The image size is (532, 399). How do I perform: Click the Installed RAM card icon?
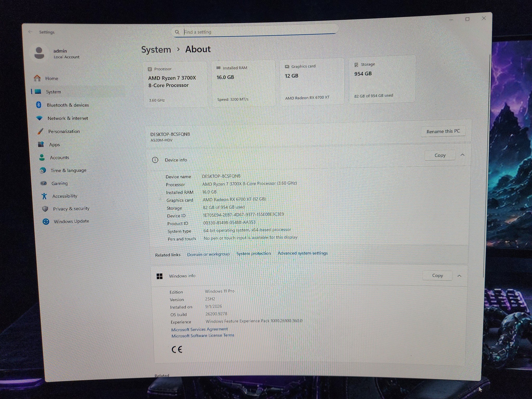tap(218, 68)
